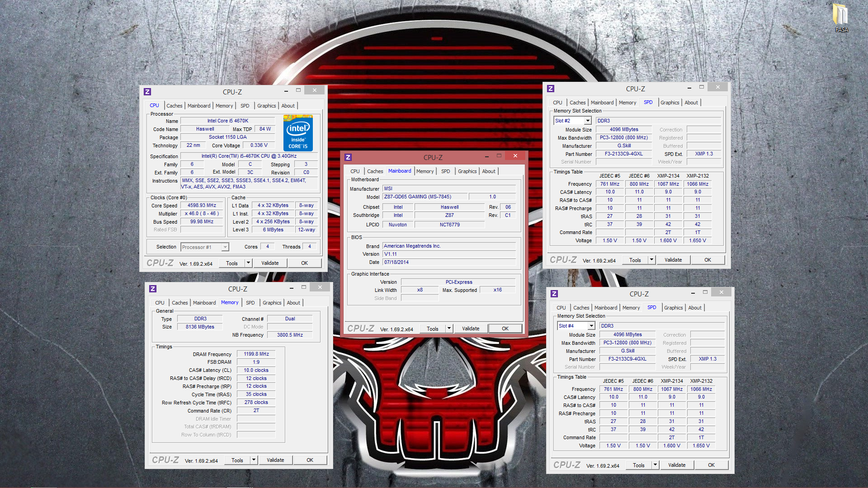Click PC3-12800 bandwidth in Slot #4 window
This screenshot has width=868, height=488.
pos(627,343)
